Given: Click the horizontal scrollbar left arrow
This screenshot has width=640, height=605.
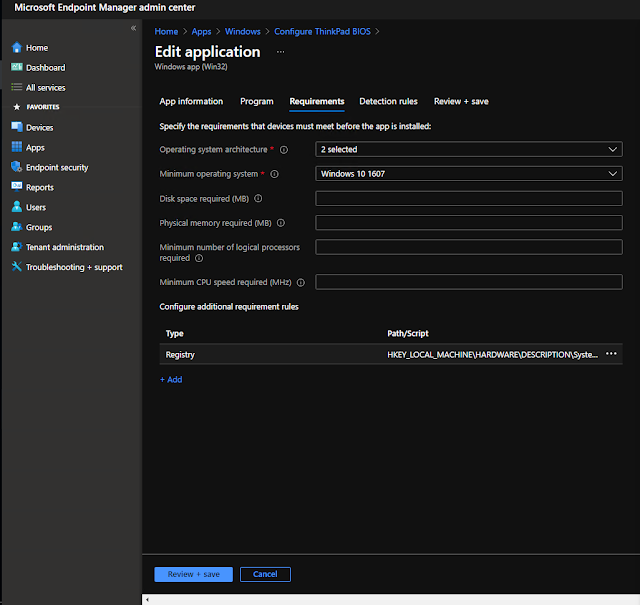Looking at the screenshot, I should tap(147, 600).
